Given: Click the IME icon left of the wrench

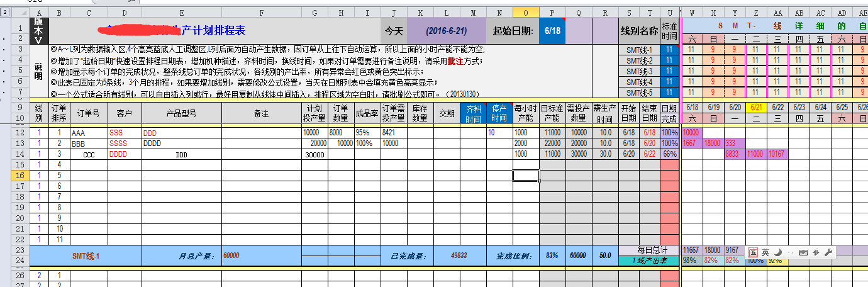Looking at the screenshot, I should tap(816, 252).
